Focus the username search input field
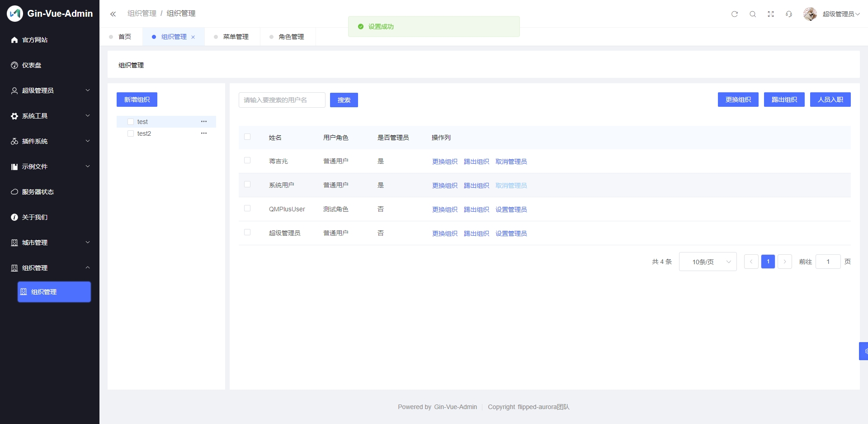868x424 pixels. point(282,100)
